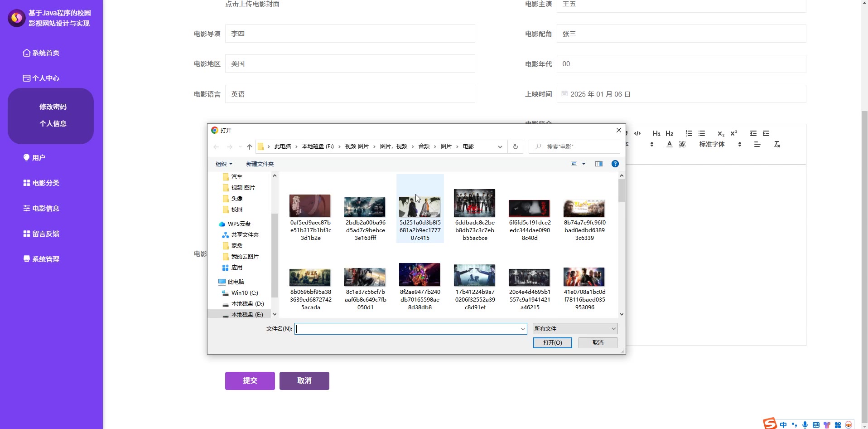Click the 取消 button below the form
Viewport: 868px width, 429px height.
coord(304,381)
